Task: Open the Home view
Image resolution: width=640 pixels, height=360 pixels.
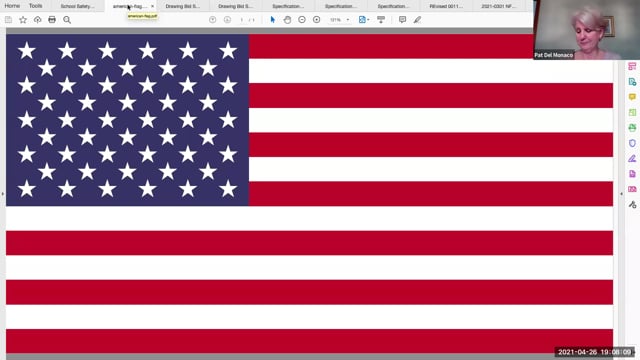Action: [12, 6]
